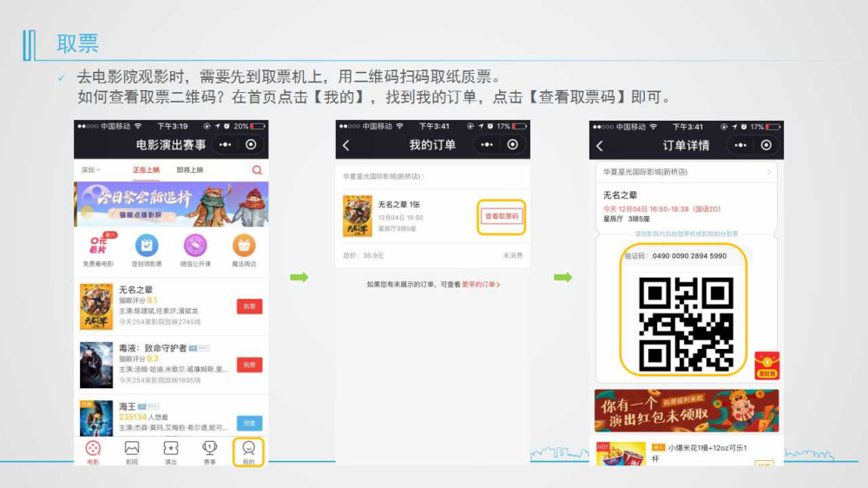Image resolution: width=868 pixels, height=488 pixels.
Task: Switch to the 即将上映 tab
Action: pyautogui.click(x=190, y=170)
